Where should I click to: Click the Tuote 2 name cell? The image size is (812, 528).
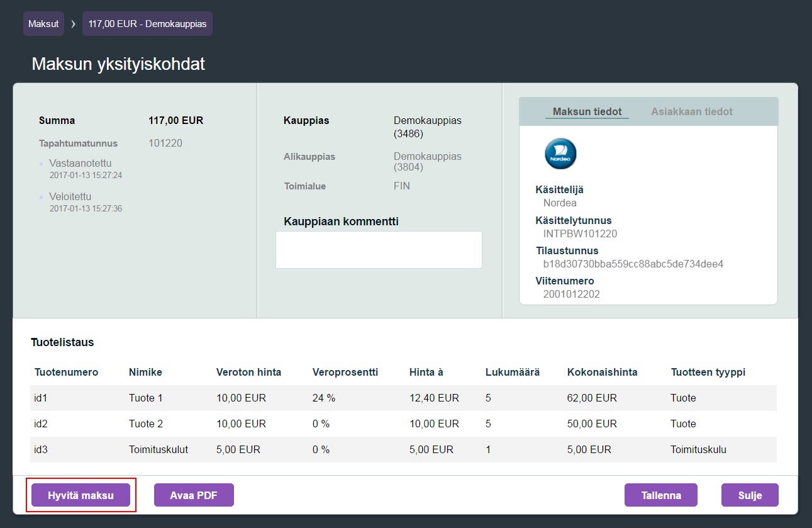146,424
